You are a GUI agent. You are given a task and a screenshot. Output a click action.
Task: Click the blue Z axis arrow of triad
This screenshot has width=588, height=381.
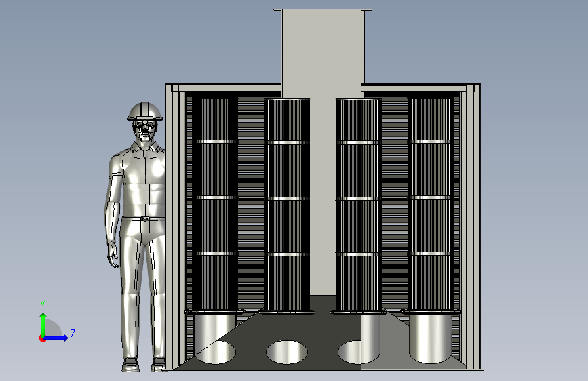pos(56,338)
